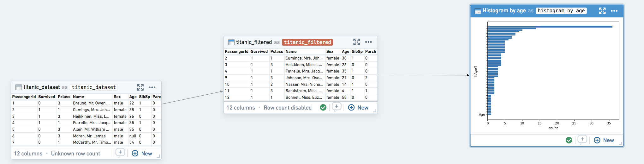Open titanic_dataset node more options menu
This screenshot has height=164, width=644.
coord(152,87)
